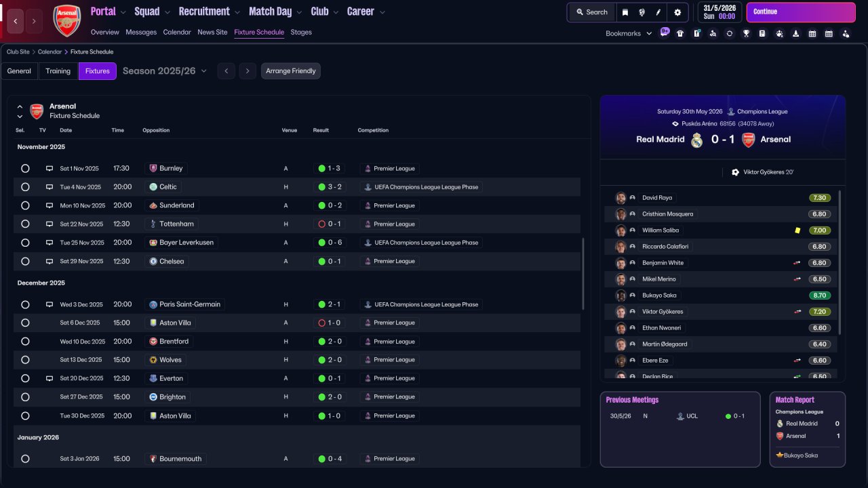Click the Celtic club badge
The width and height of the screenshot is (868, 488).
tap(153, 187)
